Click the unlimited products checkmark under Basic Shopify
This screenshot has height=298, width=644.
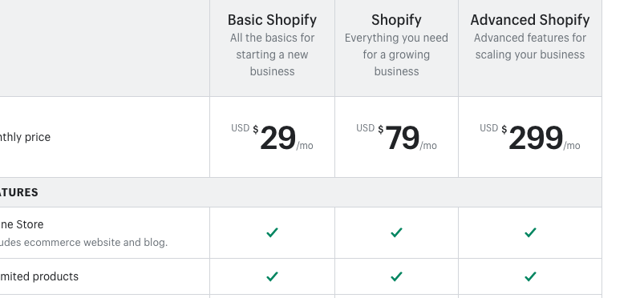click(273, 276)
